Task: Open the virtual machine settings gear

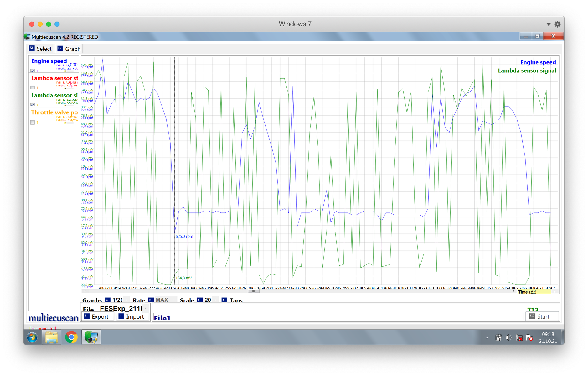Action: pyautogui.click(x=557, y=24)
